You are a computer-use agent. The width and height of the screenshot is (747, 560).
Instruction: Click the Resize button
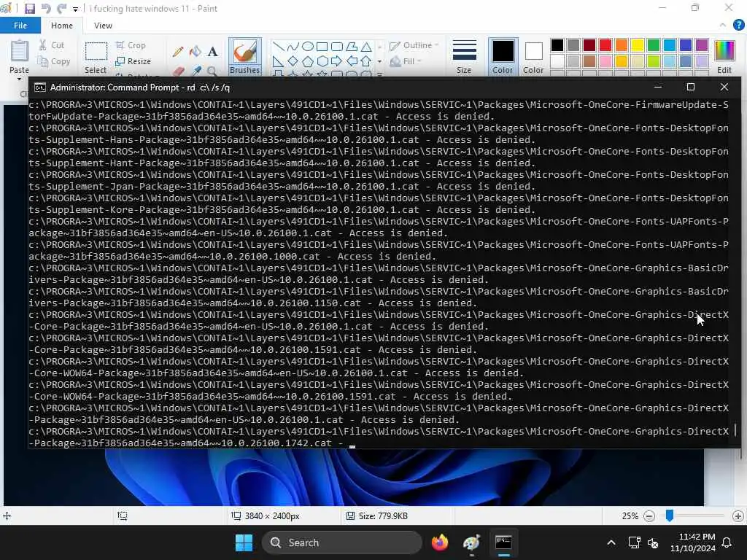(133, 61)
